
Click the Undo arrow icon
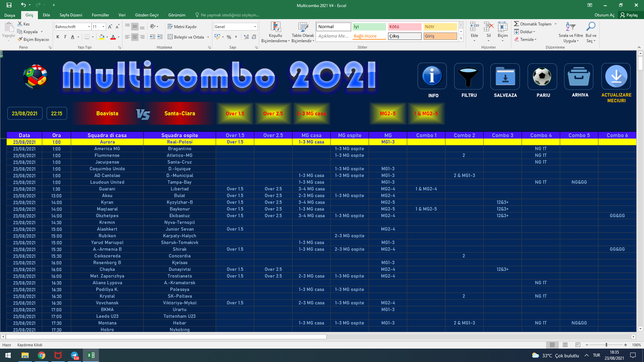click(x=23, y=5)
